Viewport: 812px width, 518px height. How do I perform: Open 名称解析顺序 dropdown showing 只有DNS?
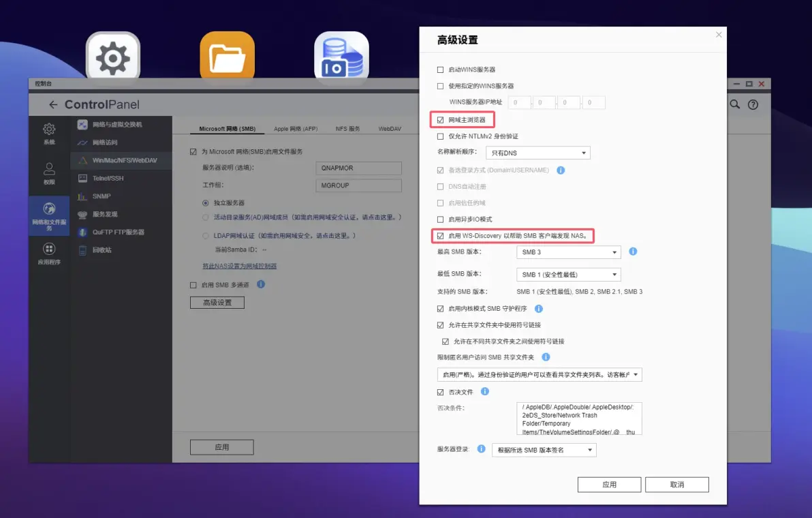click(538, 153)
